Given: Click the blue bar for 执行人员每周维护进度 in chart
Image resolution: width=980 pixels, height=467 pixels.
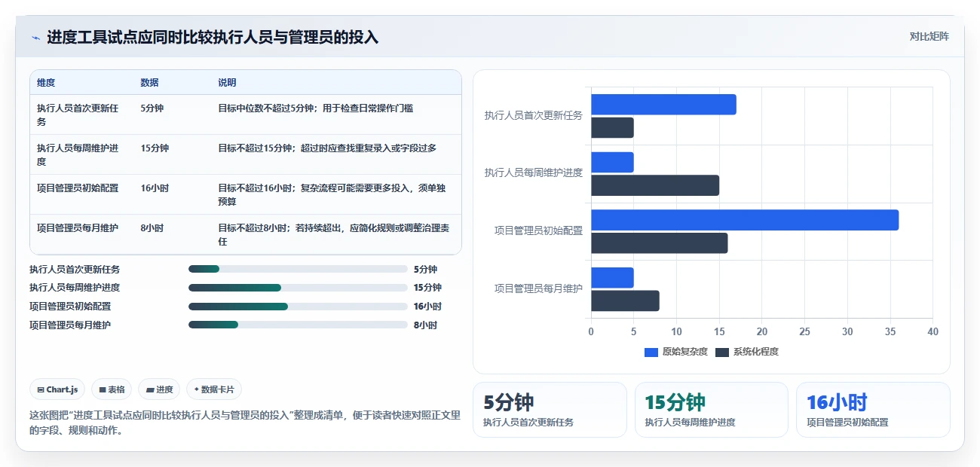Looking at the screenshot, I should coord(612,163).
